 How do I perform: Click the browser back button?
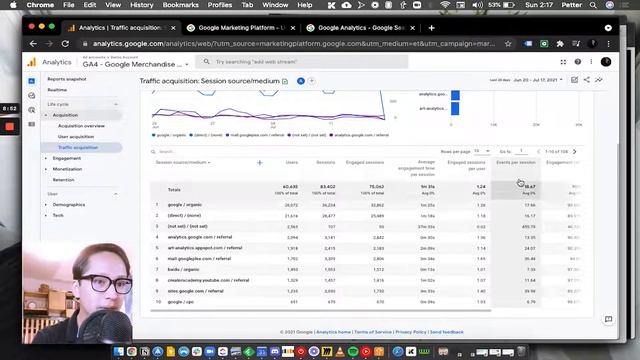coord(33,44)
